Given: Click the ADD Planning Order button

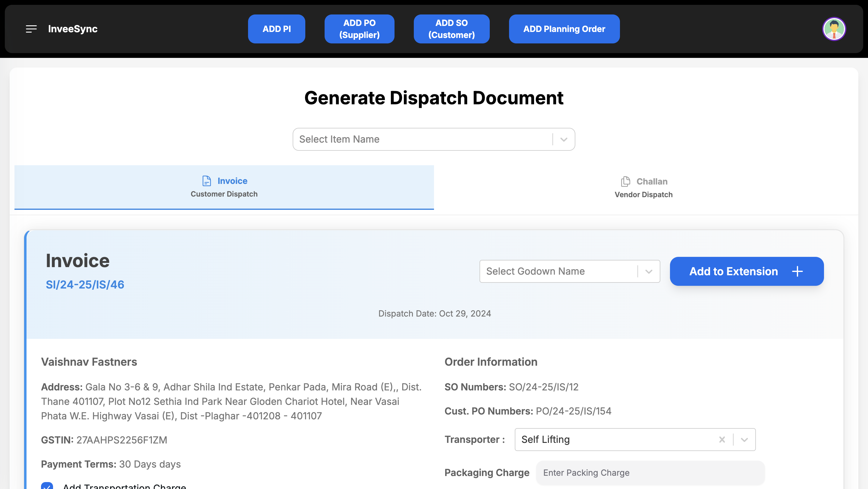Looking at the screenshot, I should pos(564,29).
